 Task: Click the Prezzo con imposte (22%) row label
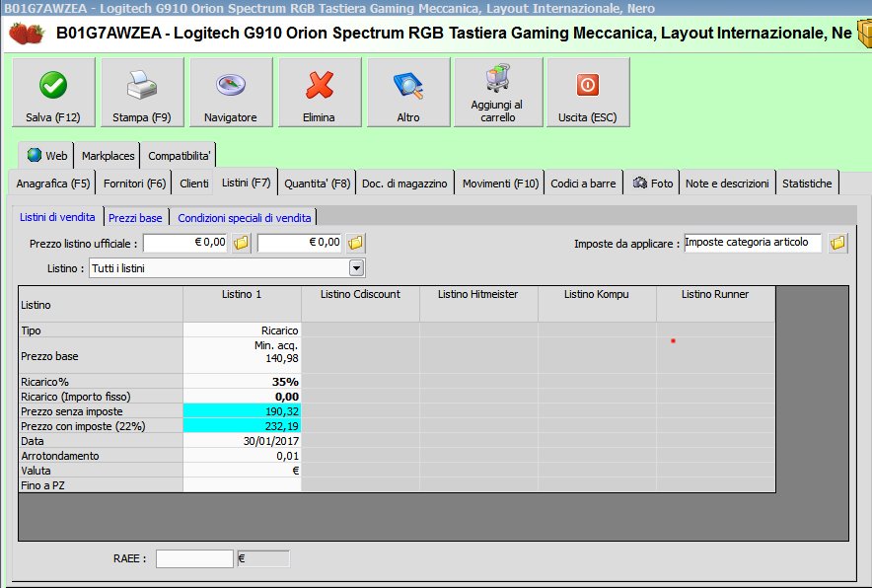click(101, 426)
